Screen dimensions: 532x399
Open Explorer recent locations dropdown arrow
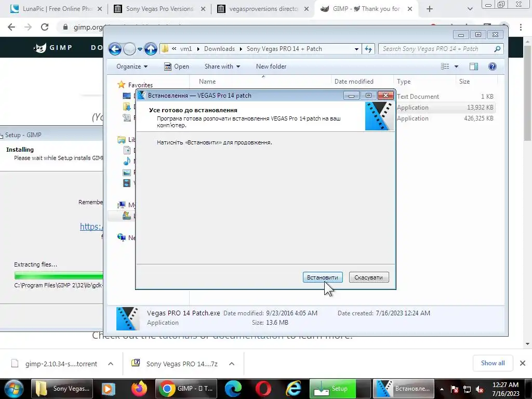point(140,49)
